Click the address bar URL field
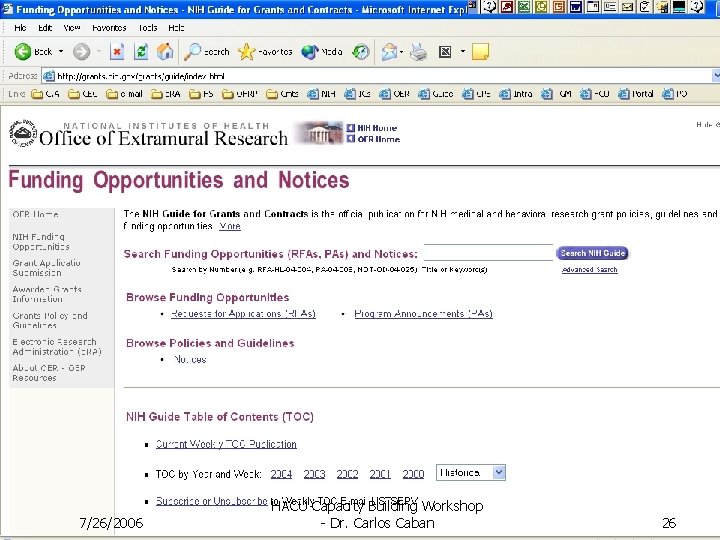Viewport: 720px width, 540px height. pos(377,76)
